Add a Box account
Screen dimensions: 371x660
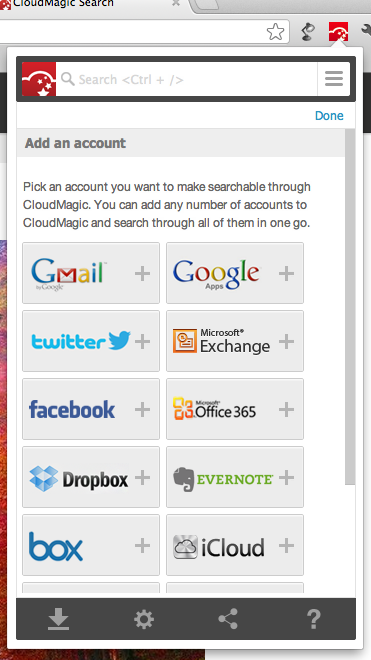pyautogui.click(x=91, y=545)
